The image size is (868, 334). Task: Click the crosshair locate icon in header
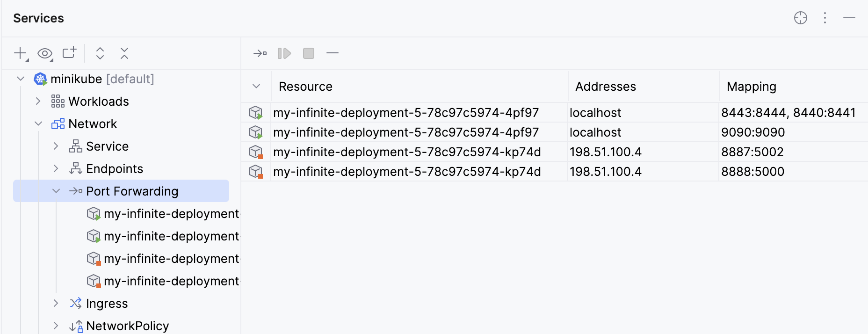click(x=801, y=18)
